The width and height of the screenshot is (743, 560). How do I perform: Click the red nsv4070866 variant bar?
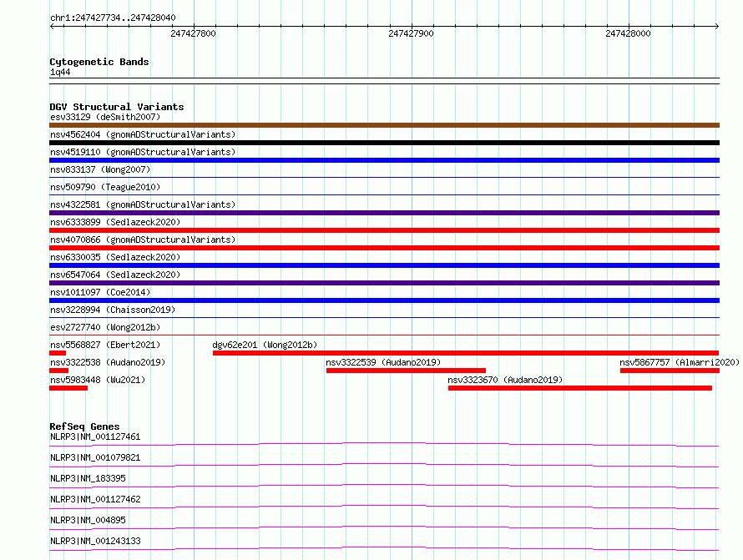(384, 248)
